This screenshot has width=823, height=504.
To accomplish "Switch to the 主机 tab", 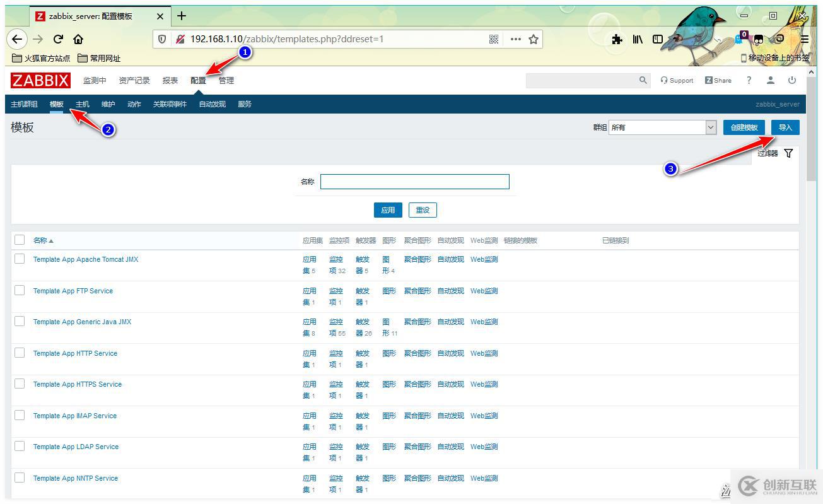I will (x=82, y=103).
